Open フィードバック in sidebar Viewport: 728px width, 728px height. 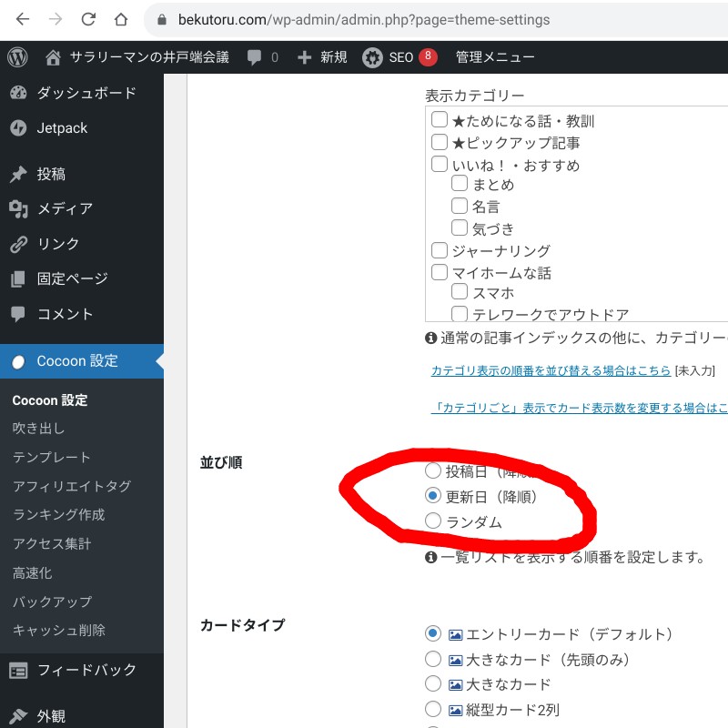tap(86, 670)
